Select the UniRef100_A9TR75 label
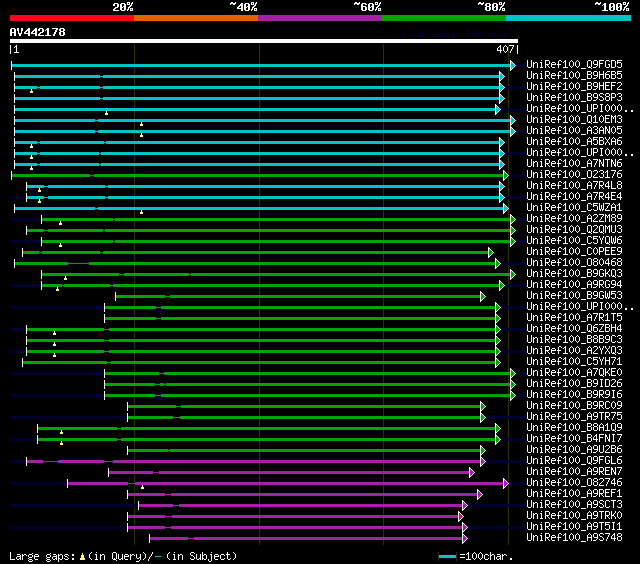Screen dimensions: 640x564 (574, 417)
